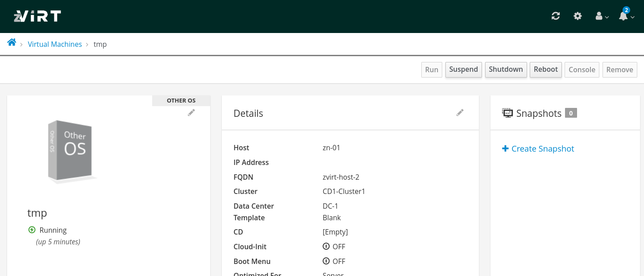Click the Other OS box image
The width and height of the screenshot is (644, 276).
point(72,151)
